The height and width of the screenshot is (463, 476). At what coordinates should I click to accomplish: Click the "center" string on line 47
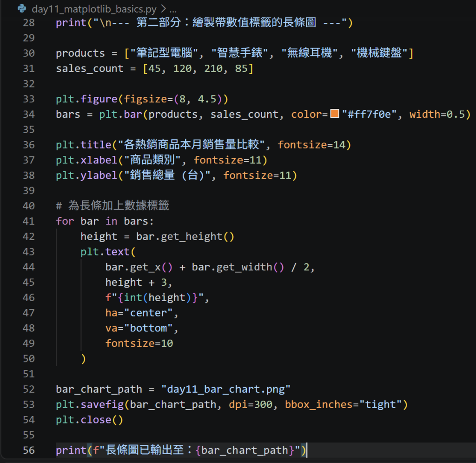148,313
